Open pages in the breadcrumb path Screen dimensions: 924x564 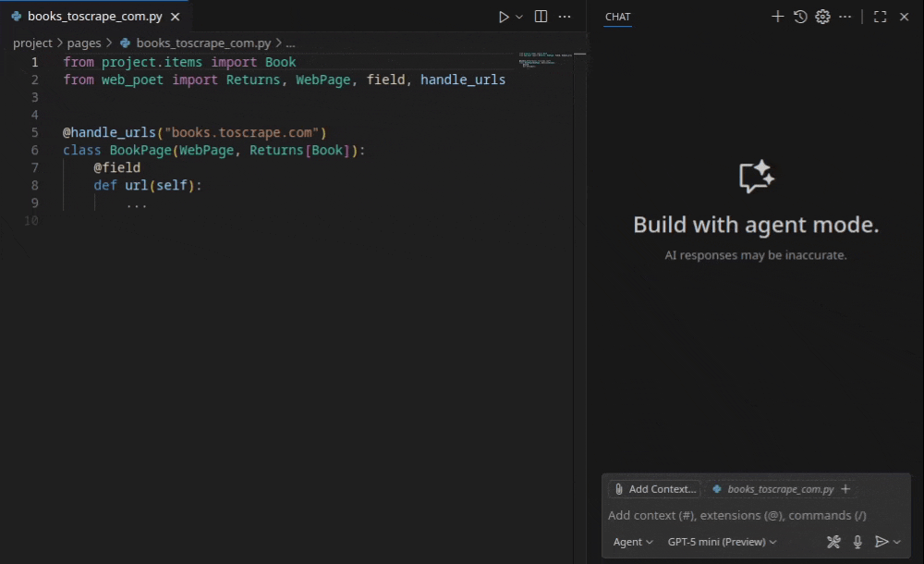click(84, 43)
